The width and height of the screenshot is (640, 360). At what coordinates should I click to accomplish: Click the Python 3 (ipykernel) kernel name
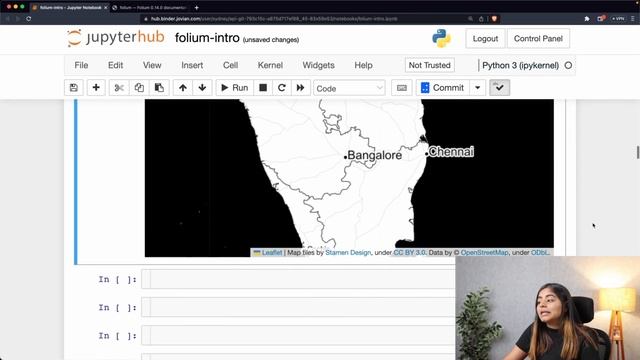[x=520, y=65]
